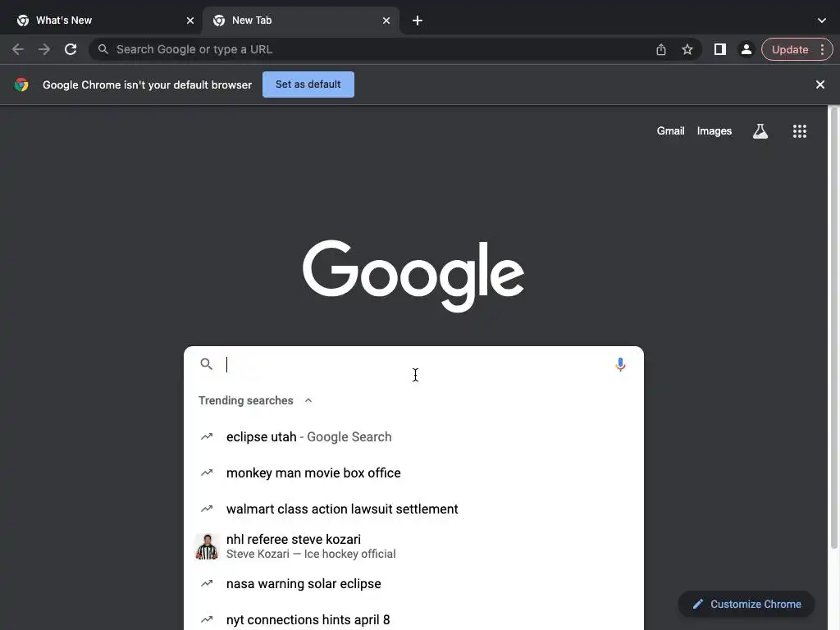This screenshot has height=630, width=840.
Task: Close the New Tab tab
Action: coord(386,21)
